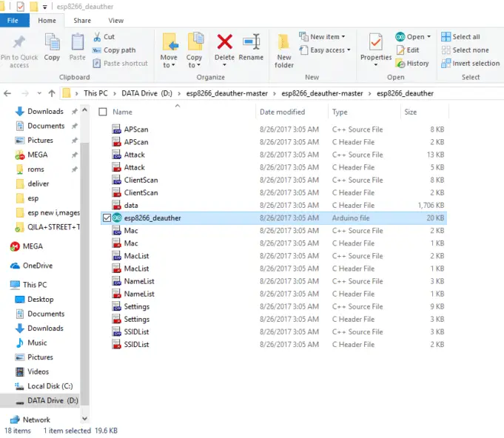The height and width of the screenshot is (438, 504).
Task: Switch to the View ribbon tab
Action: [x=115, y=21]
